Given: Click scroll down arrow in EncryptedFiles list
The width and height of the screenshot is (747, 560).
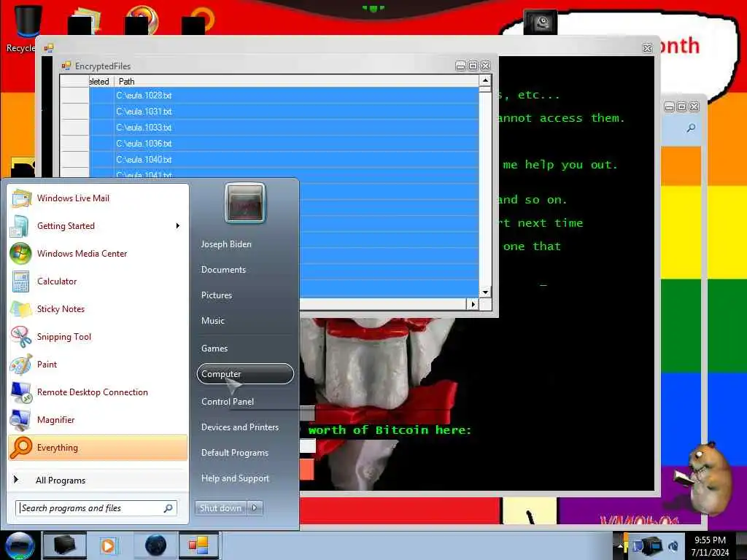Looking at the screenshot, I should [x=485, y=292].
